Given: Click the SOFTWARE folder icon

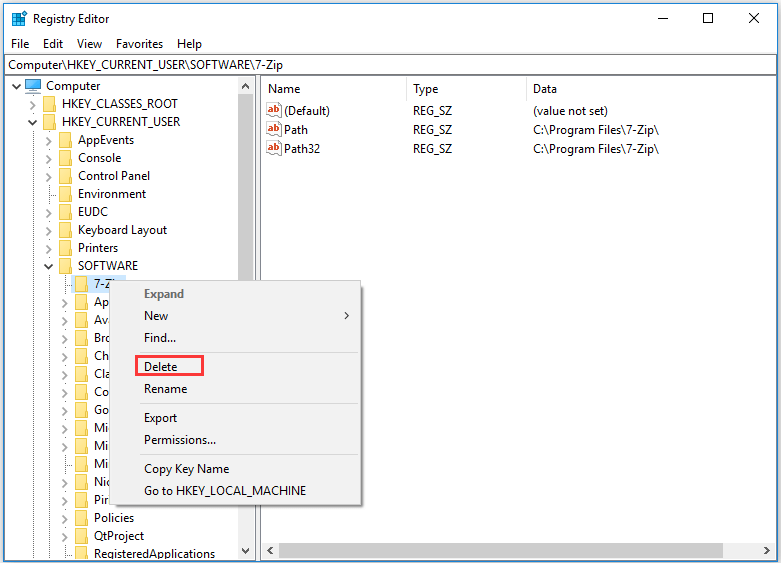Looking at the screenshot, I should click(65, 266).
